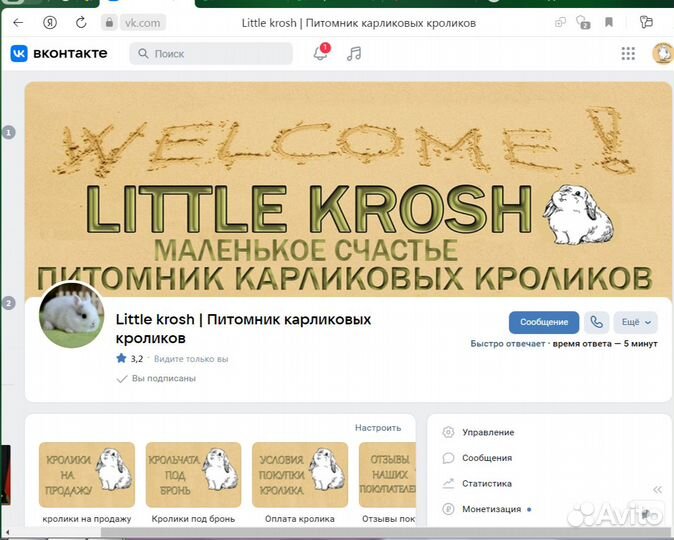
Task: Click the Сообщения speech bubble icon
Action: (x=448, y=458)
